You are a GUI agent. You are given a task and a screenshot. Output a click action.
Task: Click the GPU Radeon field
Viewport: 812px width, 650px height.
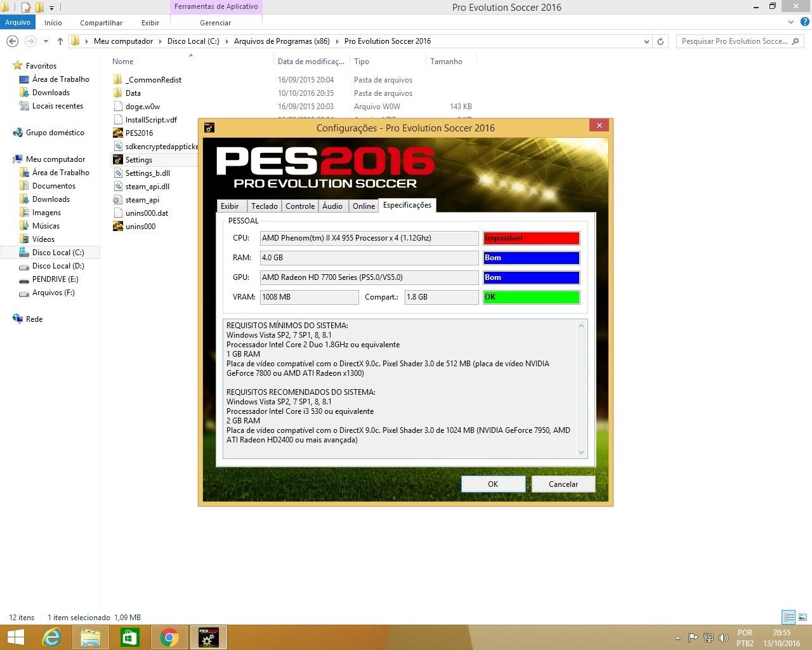(369, 277)
